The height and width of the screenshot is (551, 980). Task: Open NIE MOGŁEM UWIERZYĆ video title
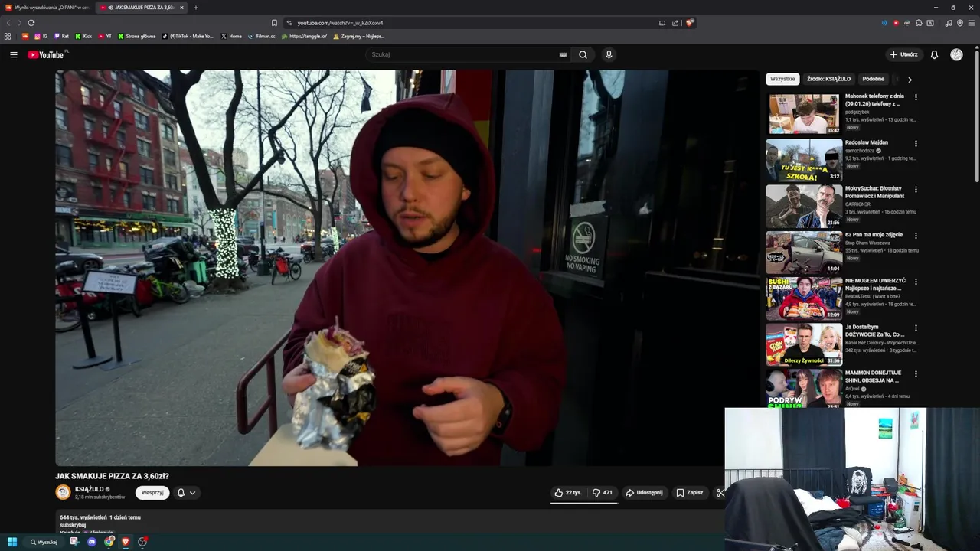click(x=876, y=285)
